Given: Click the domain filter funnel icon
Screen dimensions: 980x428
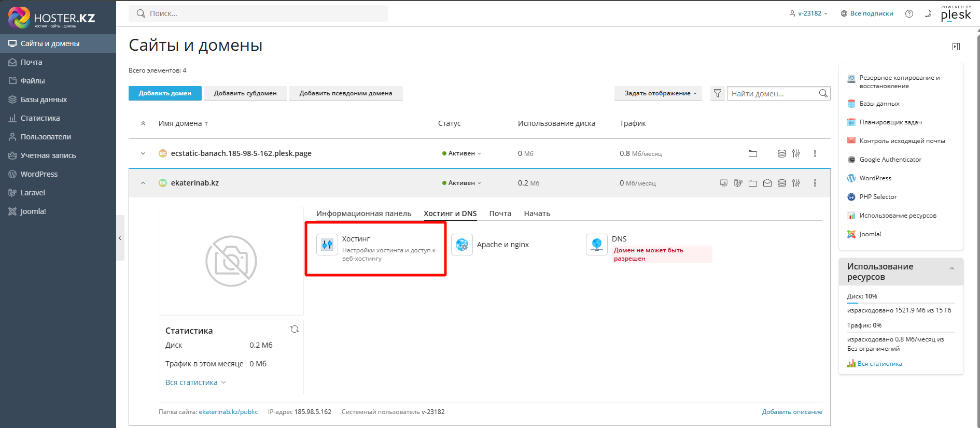Looking at the screenshot, I should [x=718, y=93].
